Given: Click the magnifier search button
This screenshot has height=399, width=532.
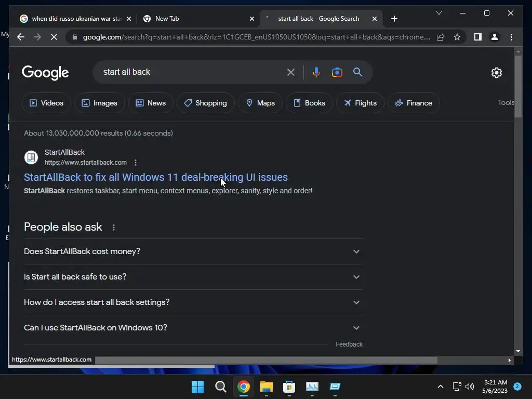Looking at the screenshot, I should click(357, 72).
